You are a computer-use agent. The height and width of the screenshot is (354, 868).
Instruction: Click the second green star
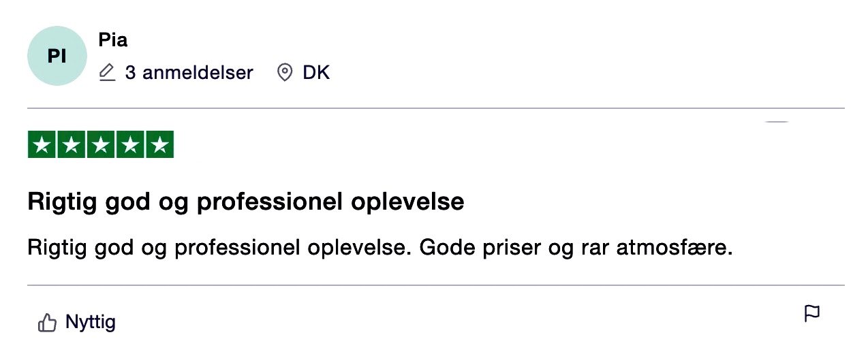(72, 144)
